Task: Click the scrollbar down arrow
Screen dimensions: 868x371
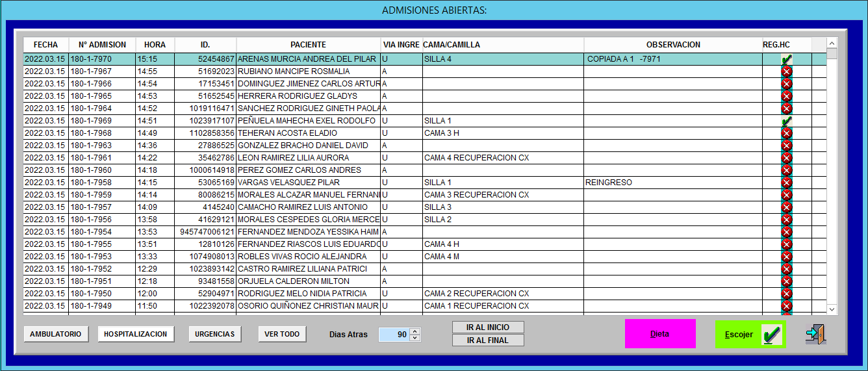Action: click(832, 309)
